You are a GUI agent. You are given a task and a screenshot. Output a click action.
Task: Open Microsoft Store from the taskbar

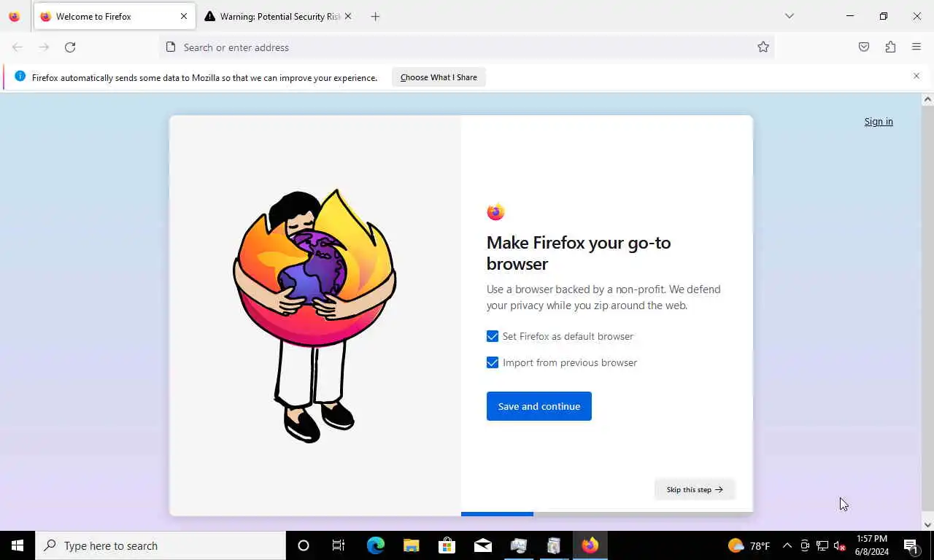click(447, 545)
